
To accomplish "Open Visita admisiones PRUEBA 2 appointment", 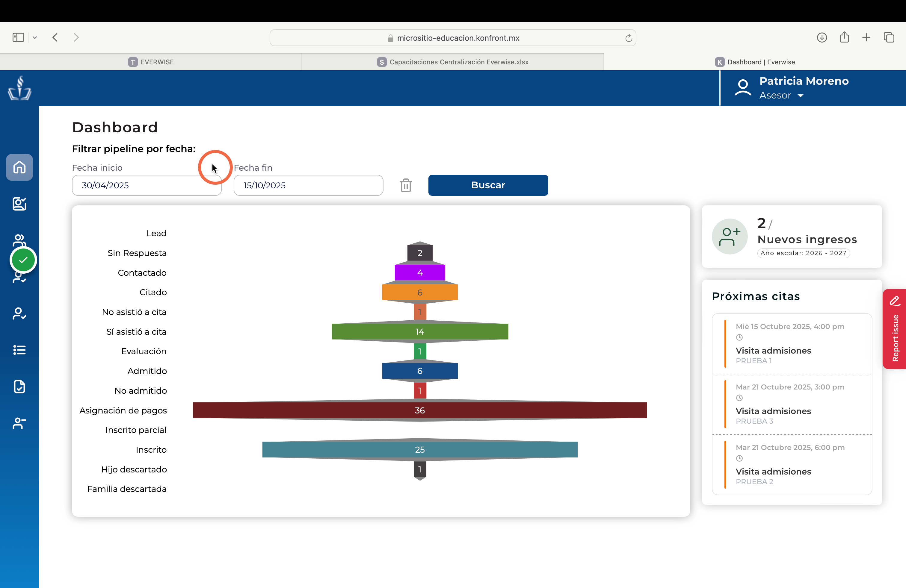I will pos(792,464).
